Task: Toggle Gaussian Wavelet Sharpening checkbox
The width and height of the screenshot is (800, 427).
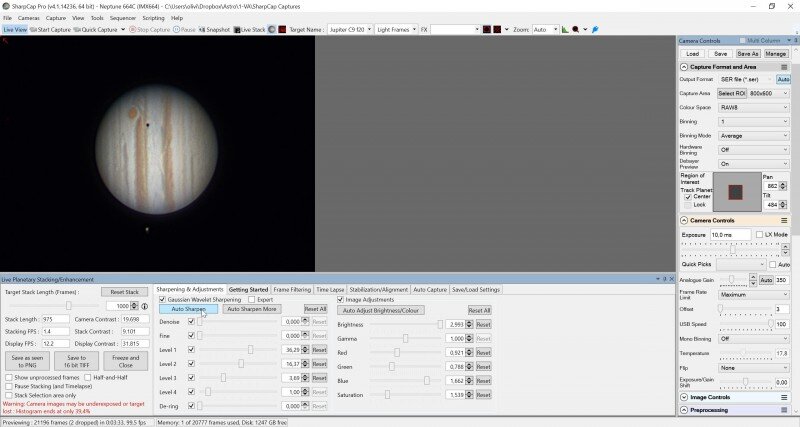Action: [x=162, y=299]
